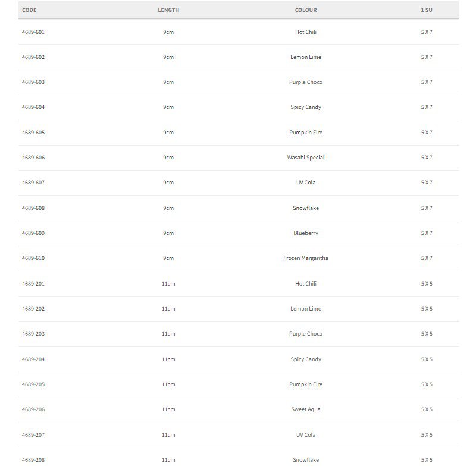This screenshot has width=476, height=476.
Task: Click the Frozen Margaritha colour cell
Action: click(x=306, y=258)
